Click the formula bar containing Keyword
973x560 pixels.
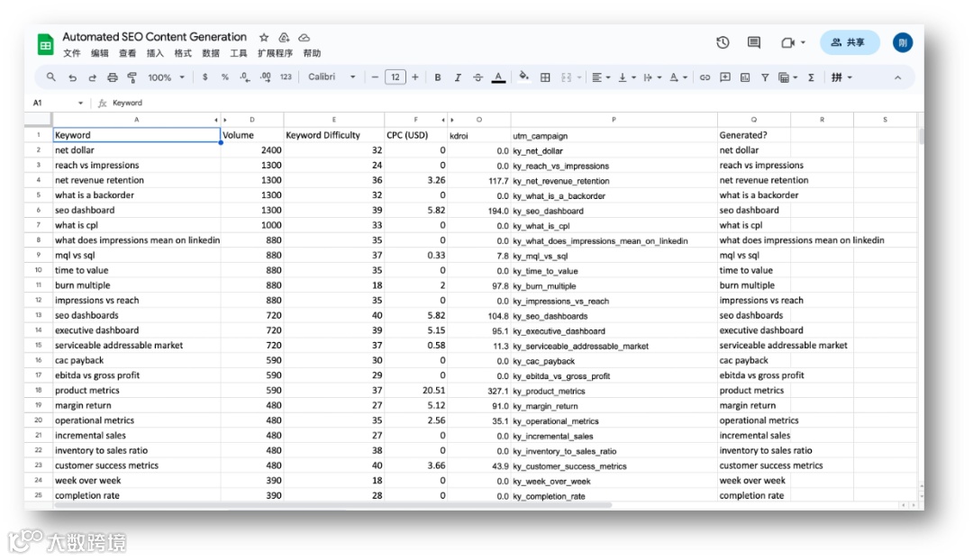click(515, 103)
